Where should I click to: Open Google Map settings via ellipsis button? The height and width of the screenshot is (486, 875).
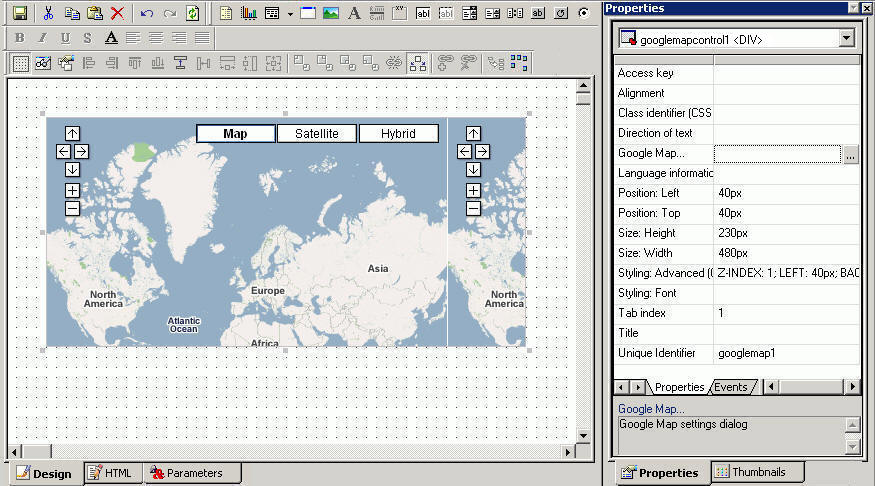[850, 154]
